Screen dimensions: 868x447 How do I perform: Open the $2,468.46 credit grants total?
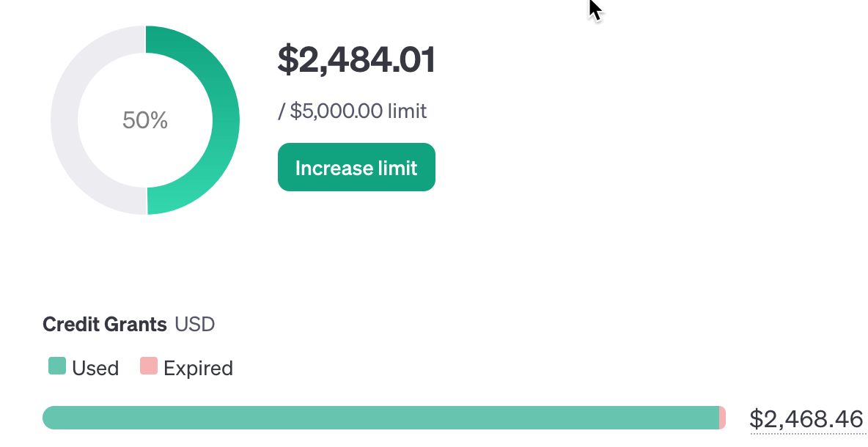[x=806, y=419]
